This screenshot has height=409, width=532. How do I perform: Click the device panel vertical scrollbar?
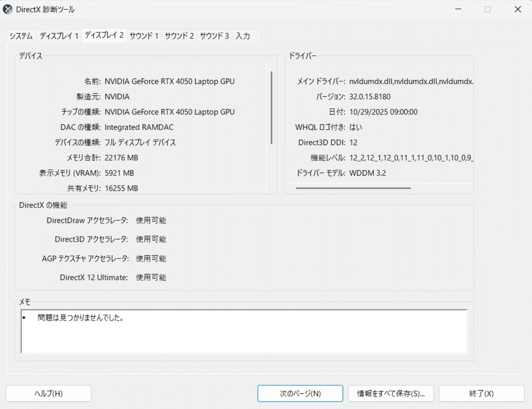271,108
